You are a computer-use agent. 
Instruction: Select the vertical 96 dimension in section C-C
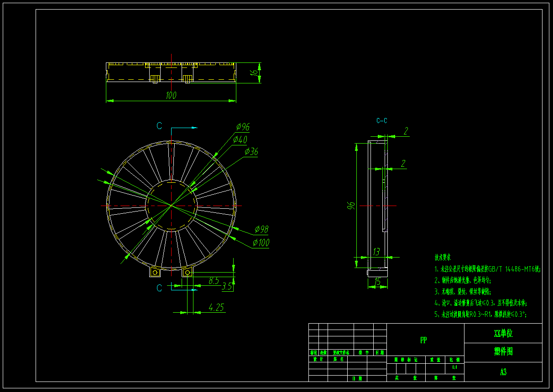(351, 205)
